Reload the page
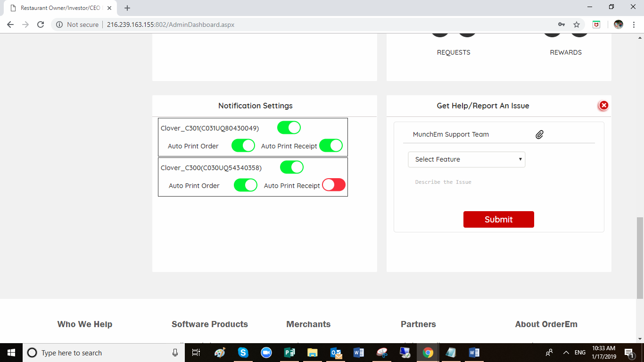This screenshot has height=362, width=644. 41,25
